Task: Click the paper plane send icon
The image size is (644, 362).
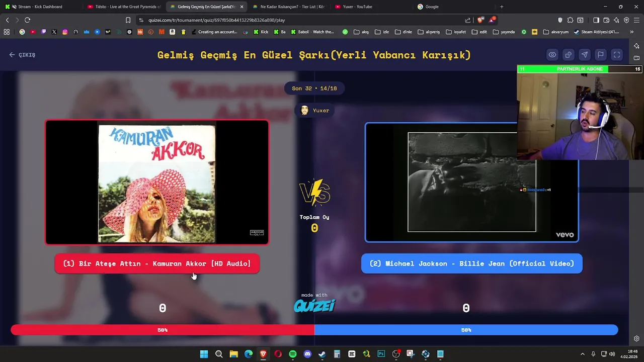Action: (x=585, y=55)
